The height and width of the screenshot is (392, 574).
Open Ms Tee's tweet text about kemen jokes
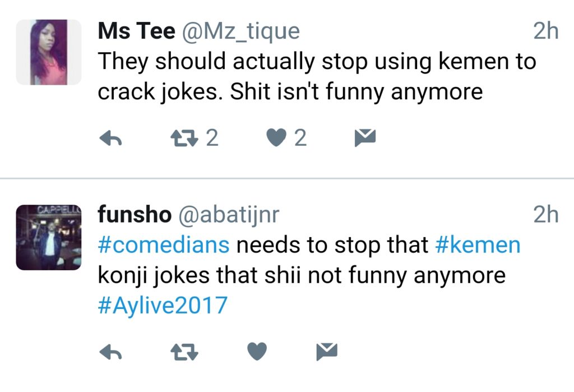coord(317,77)
